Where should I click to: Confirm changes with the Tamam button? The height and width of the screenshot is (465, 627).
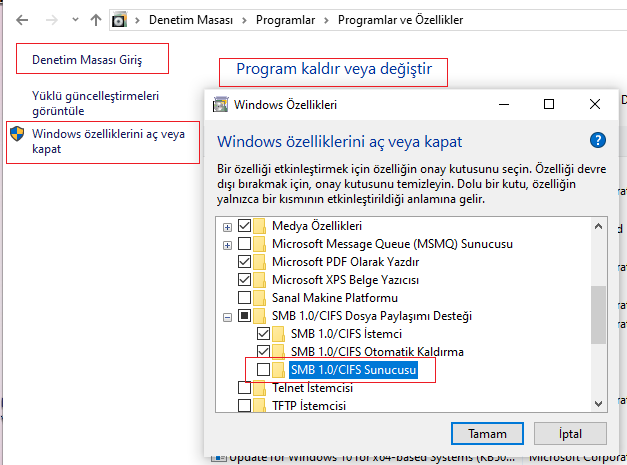click(x=487, y=433)
